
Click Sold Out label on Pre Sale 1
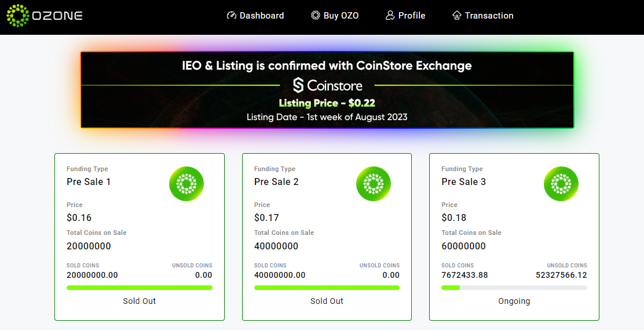click(139, 301)
